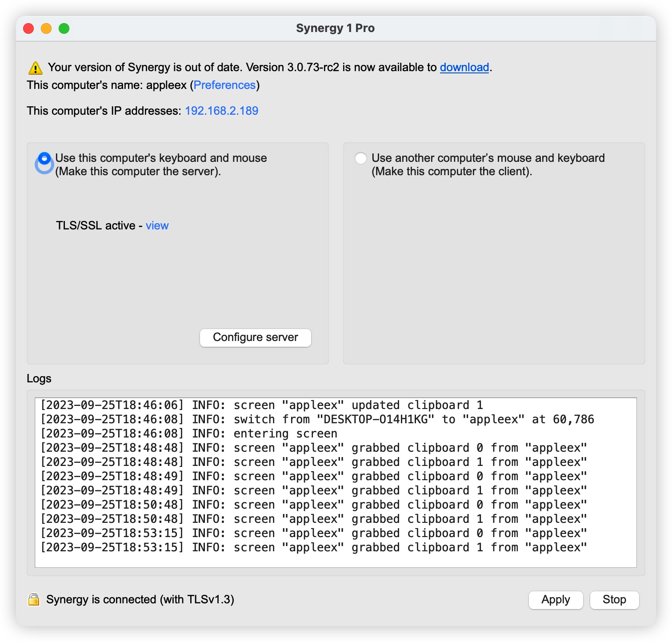Click the "Synergy is connected (with TLSv1.3)" status text
The width and height of the screenshot is (672, 642).
pyautogui.click(x=140, y=599)
